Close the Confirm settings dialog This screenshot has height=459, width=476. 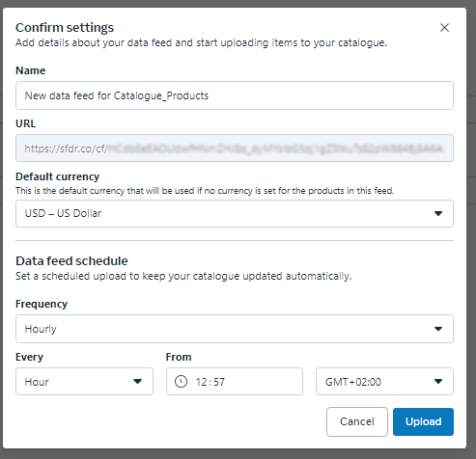[x=444, y=28]
